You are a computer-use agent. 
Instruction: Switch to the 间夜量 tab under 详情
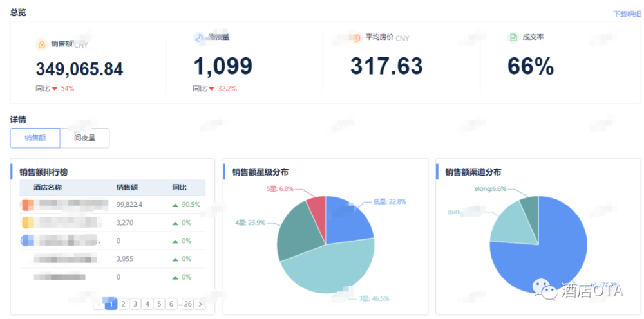click(84, 138)
